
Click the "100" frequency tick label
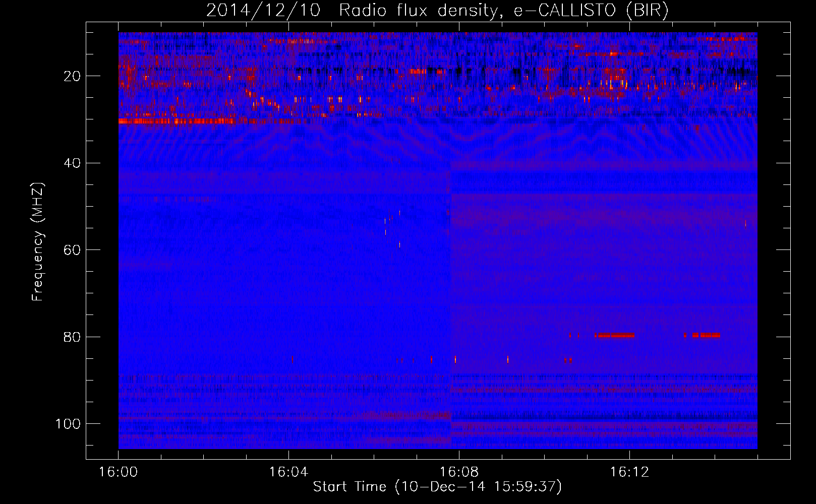[68, 424]
